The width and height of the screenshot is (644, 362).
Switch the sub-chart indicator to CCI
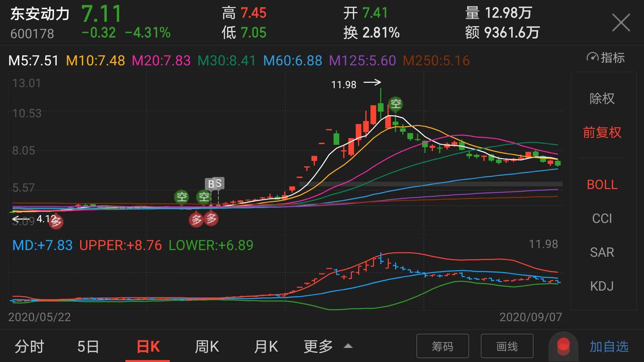click(x=602, y=219)
